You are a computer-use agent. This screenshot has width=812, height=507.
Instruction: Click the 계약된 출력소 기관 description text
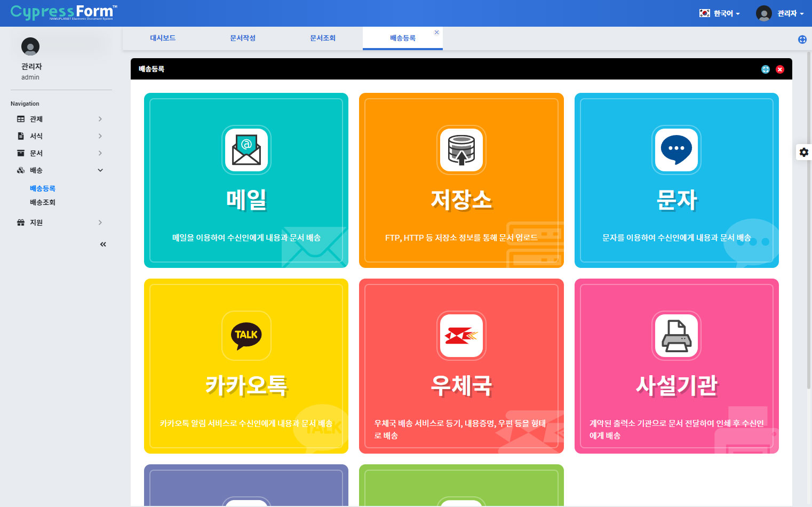(676, 430)
